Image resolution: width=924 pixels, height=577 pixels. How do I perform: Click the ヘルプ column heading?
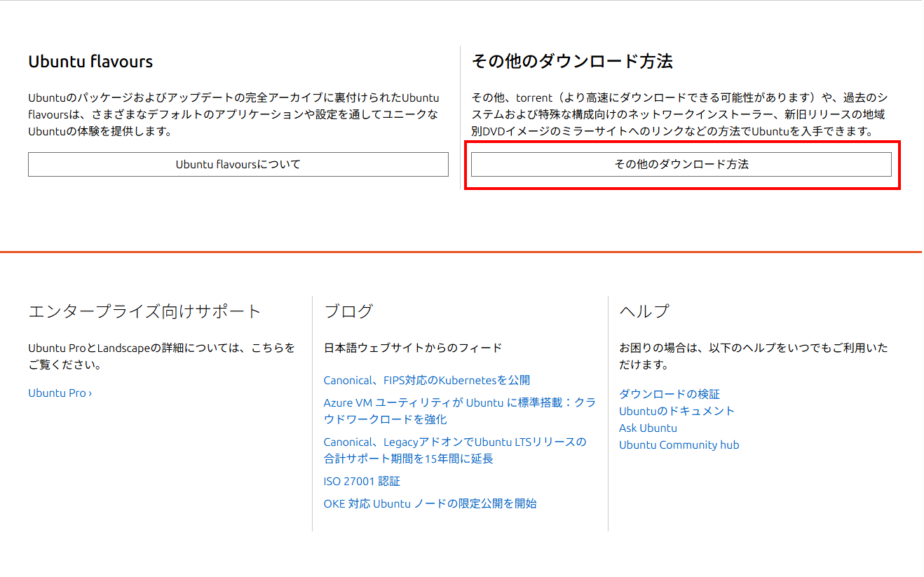click(x=644, y=311)
